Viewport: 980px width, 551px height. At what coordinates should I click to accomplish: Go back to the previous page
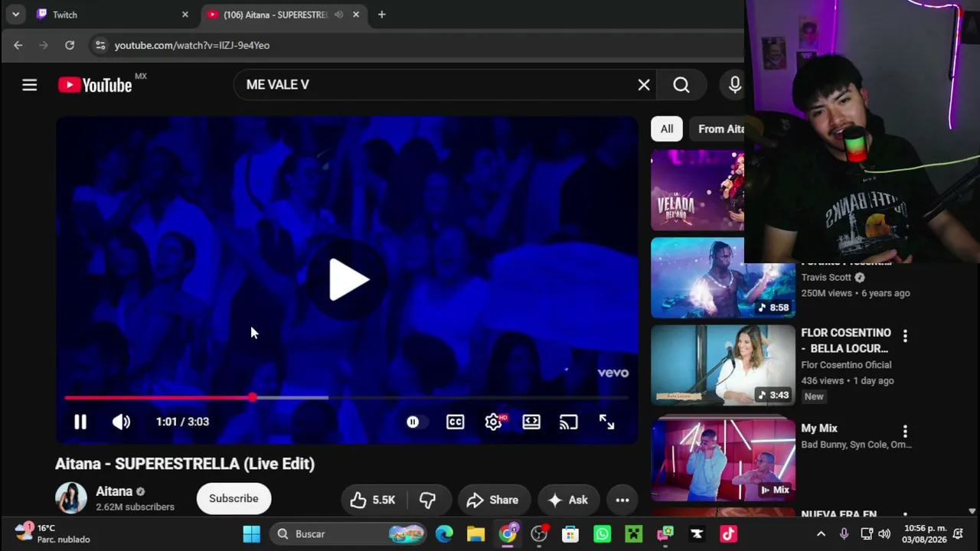coord(18,45)
